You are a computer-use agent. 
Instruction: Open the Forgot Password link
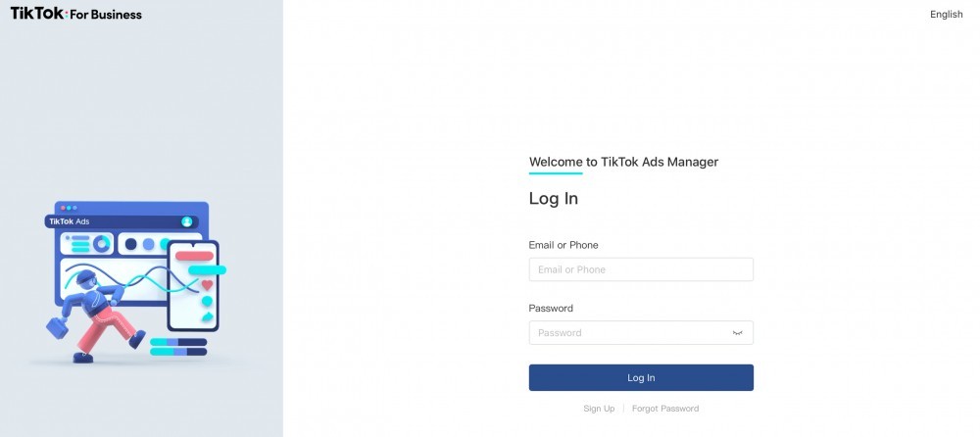[665, 409]
